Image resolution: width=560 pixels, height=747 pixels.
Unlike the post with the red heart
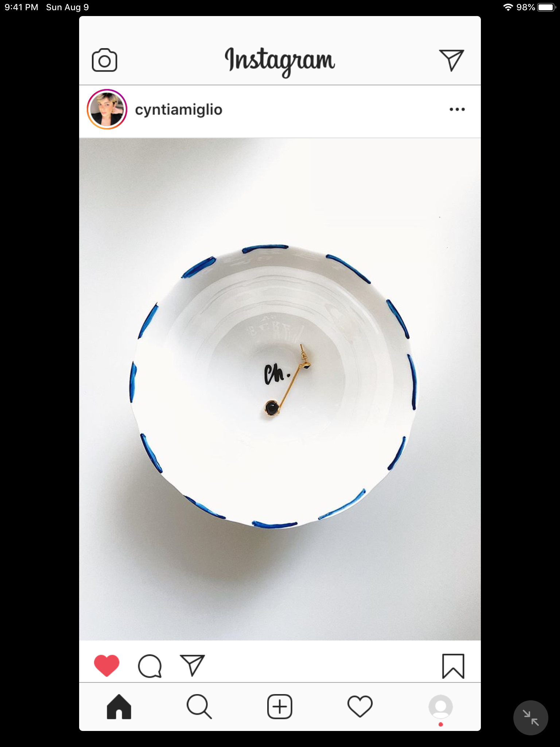coord(106,666)
